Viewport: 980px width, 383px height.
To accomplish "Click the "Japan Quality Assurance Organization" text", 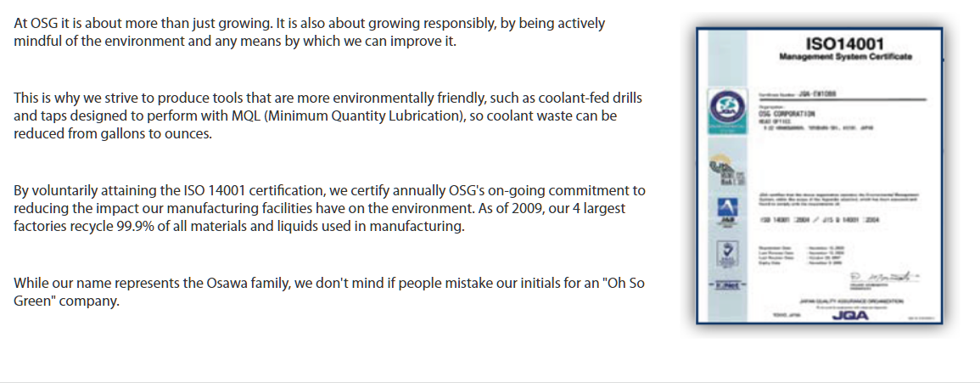I will pos(850,301).
